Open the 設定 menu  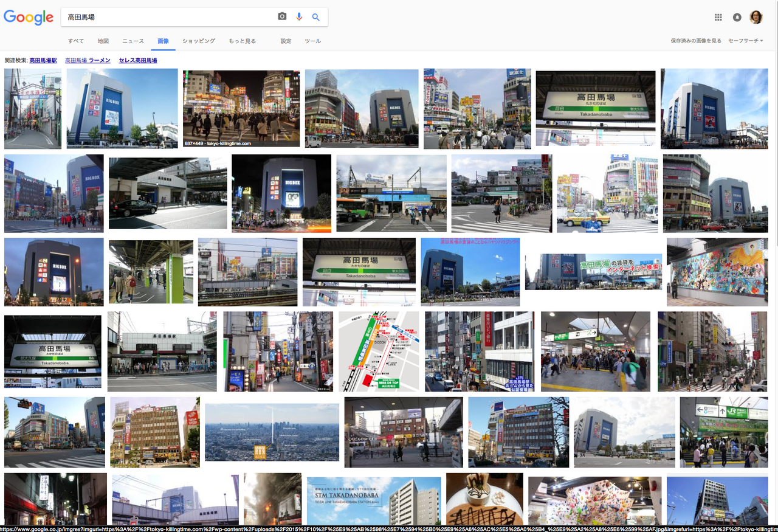click(286, 41)
